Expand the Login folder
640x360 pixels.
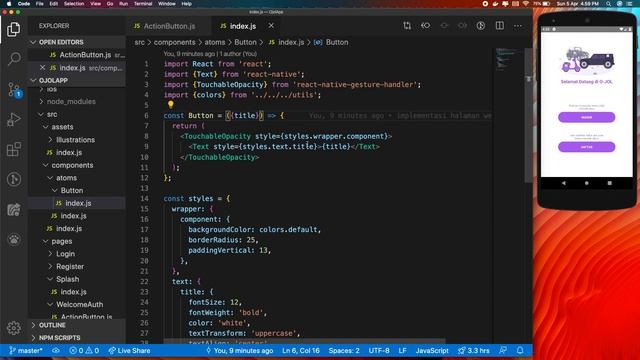(77, 254)
